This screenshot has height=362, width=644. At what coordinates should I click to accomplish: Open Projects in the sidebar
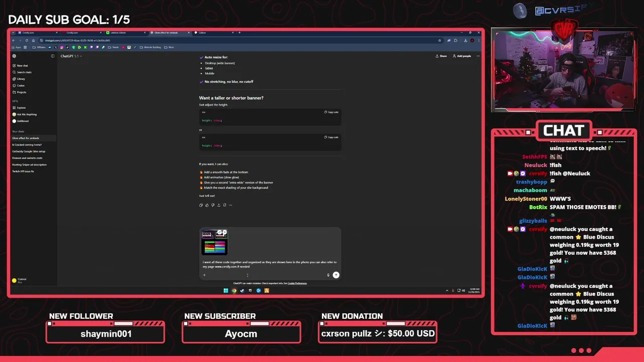pos(19,92)
